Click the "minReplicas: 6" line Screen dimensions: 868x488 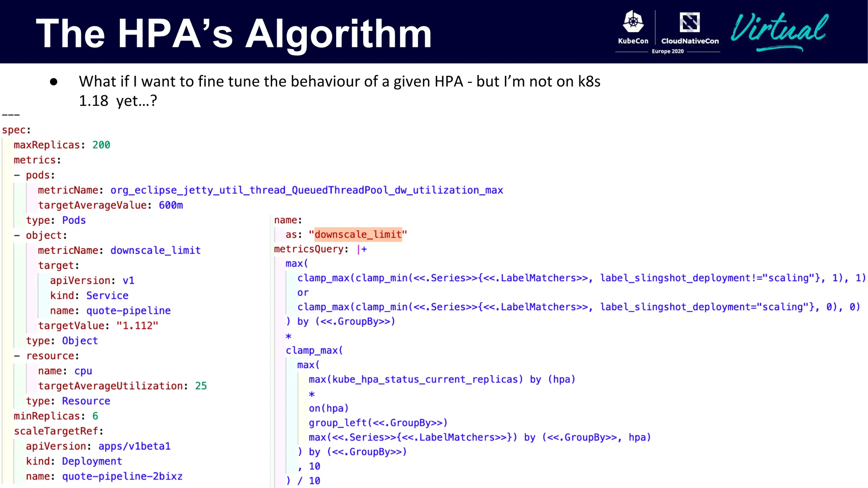[x=56, y=416]
